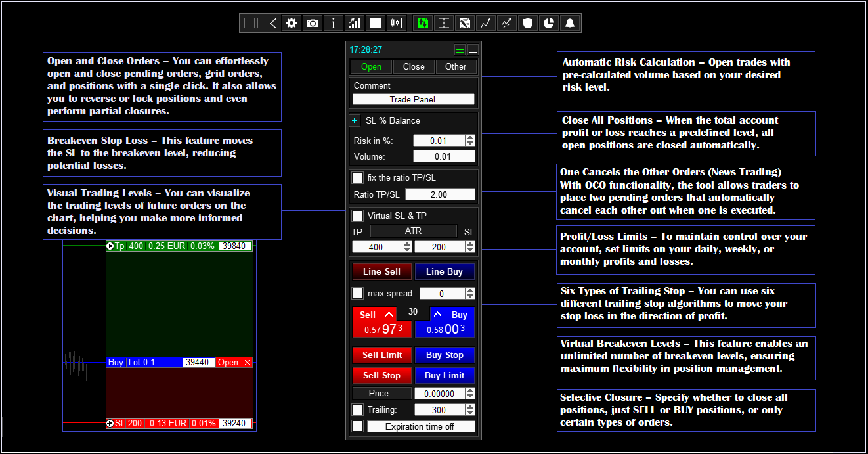The width and height of the screenshot is (868, 454).
Task: Switch to the Other tab
Action: click(456, 66)
